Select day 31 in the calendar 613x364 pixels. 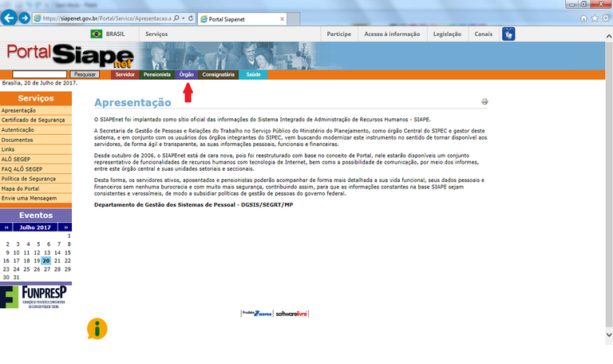pos(16,277)
